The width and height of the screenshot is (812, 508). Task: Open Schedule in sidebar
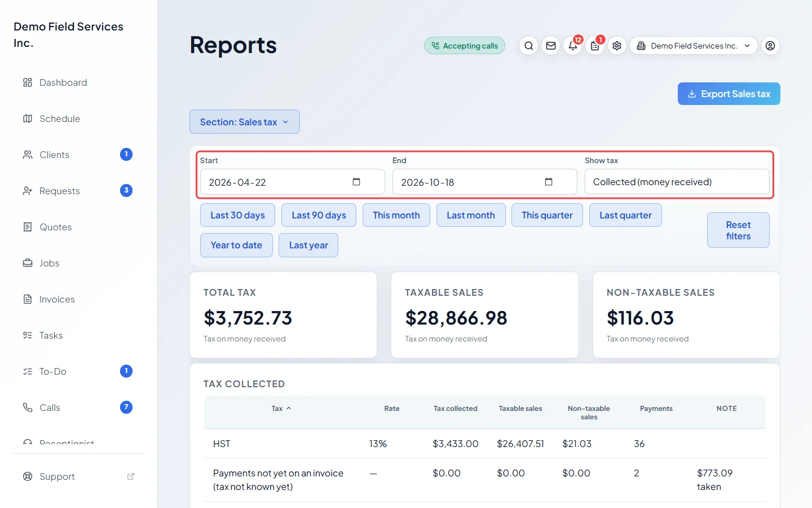pos(78,119)
